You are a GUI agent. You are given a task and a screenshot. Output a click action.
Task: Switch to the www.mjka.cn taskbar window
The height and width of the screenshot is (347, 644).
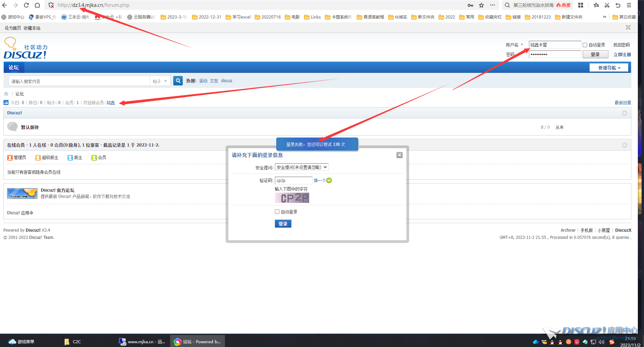click(x=142, y=342)
